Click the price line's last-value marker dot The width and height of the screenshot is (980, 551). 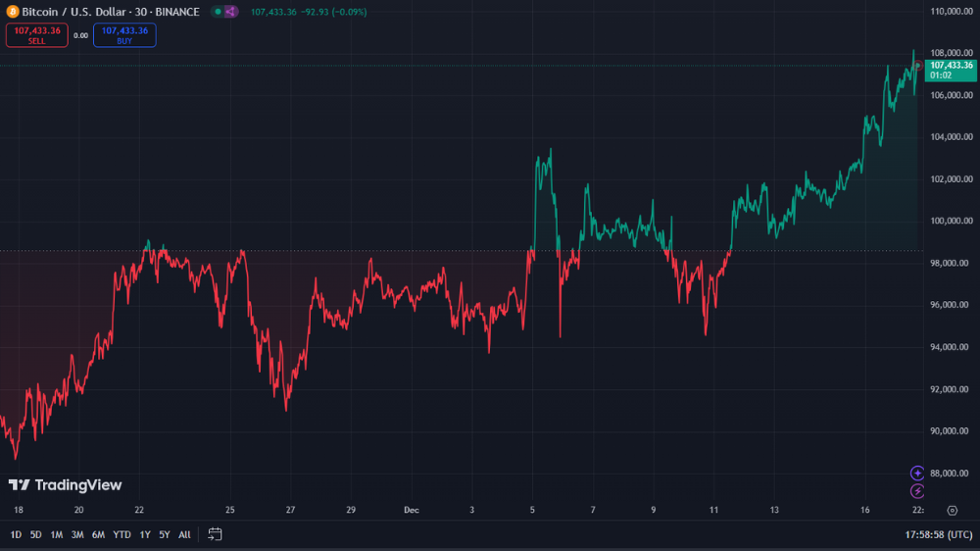[x=918, y=65]
